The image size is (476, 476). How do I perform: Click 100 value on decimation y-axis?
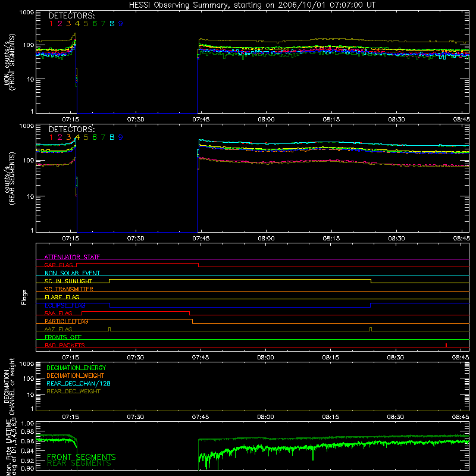(29, 378)
